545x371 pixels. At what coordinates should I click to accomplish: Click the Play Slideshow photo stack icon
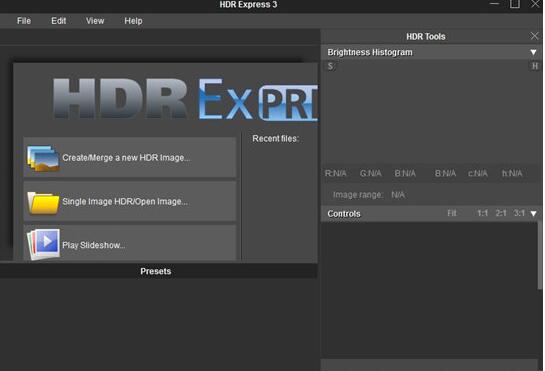coord(43,244)
